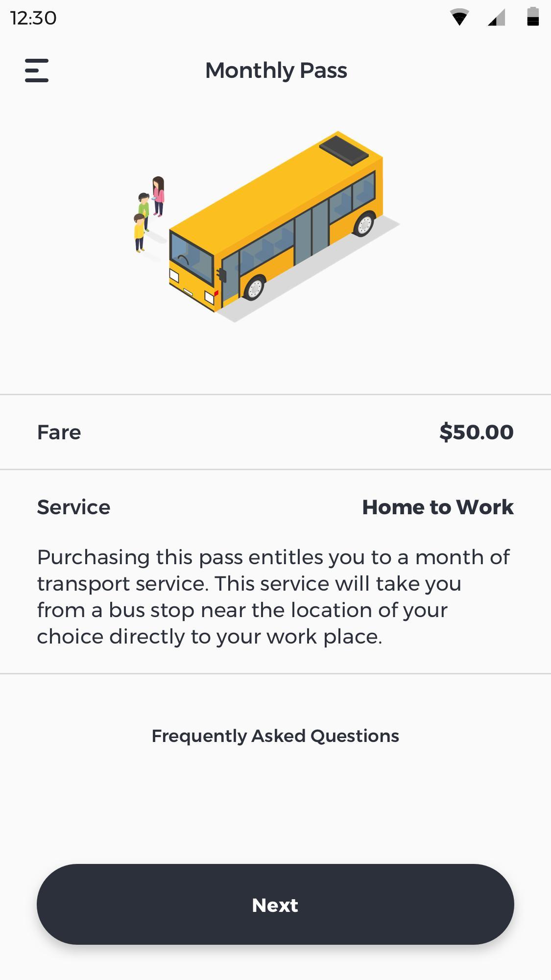551x980 pixels.
Task: Tap the 12:30 clock in status bar
Action: pyautogui.click(x=33, y=18)
